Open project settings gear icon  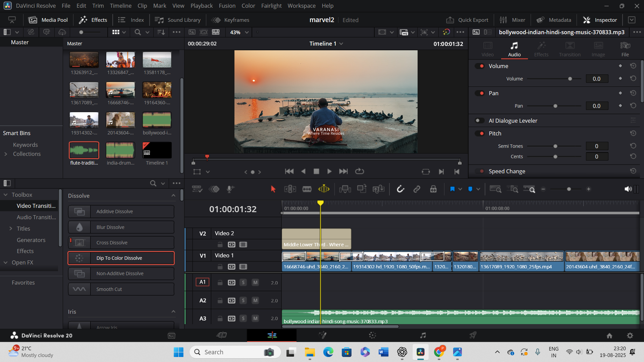coord(630,335)
